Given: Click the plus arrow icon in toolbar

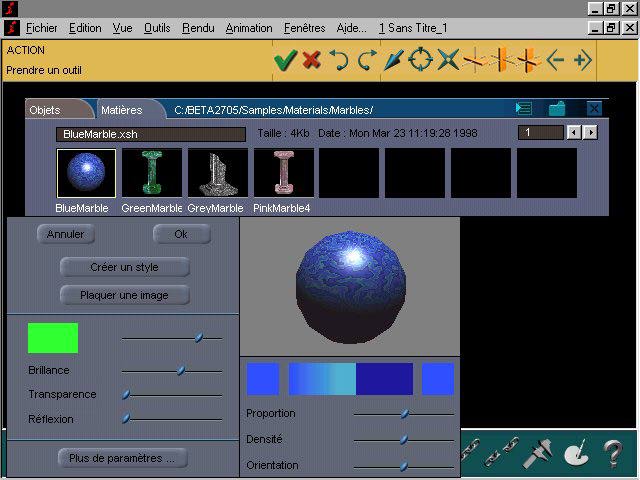Looking at the screenshot, I should [x=583, y=60].
